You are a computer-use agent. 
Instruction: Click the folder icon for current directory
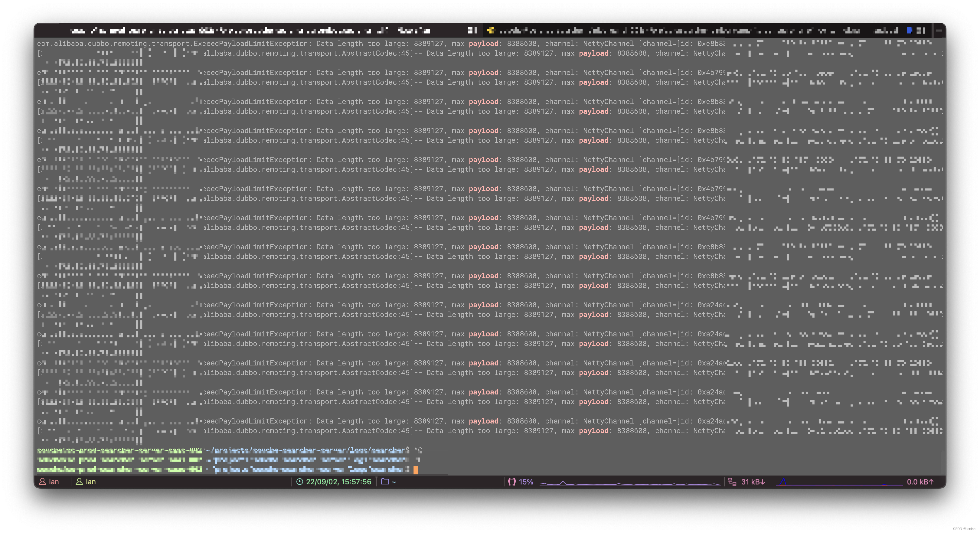[385, 482]
